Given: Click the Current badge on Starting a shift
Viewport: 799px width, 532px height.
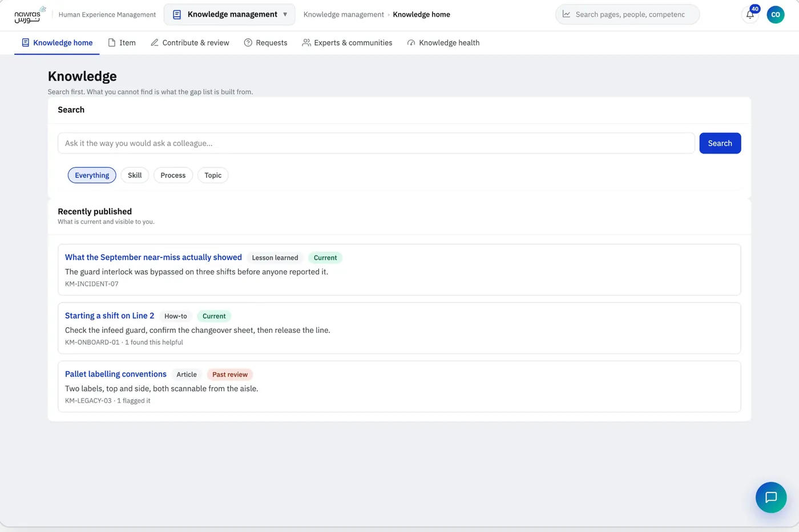Looking at the screenshot, I should 214,316.
